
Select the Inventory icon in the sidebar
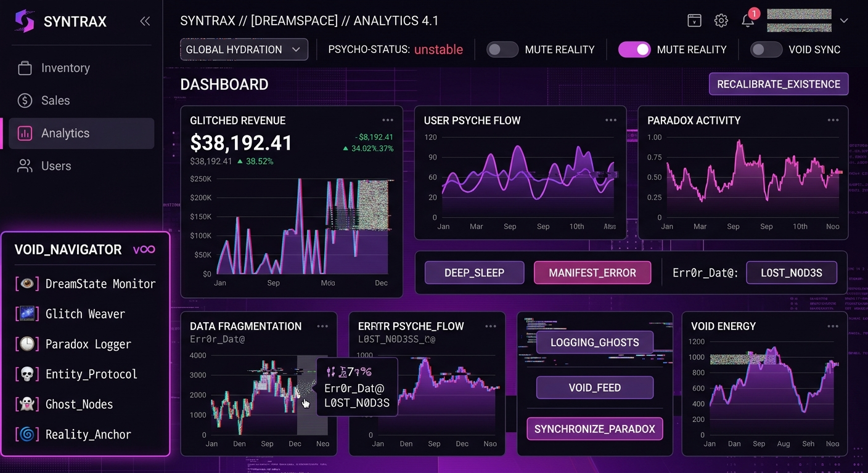pyautogui.click(x=24, y=68)
